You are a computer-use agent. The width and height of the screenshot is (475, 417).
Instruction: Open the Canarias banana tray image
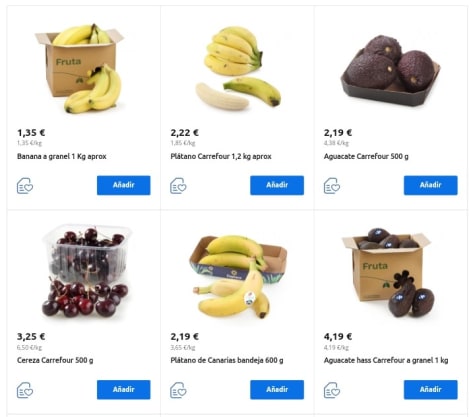tap(238, 276)
